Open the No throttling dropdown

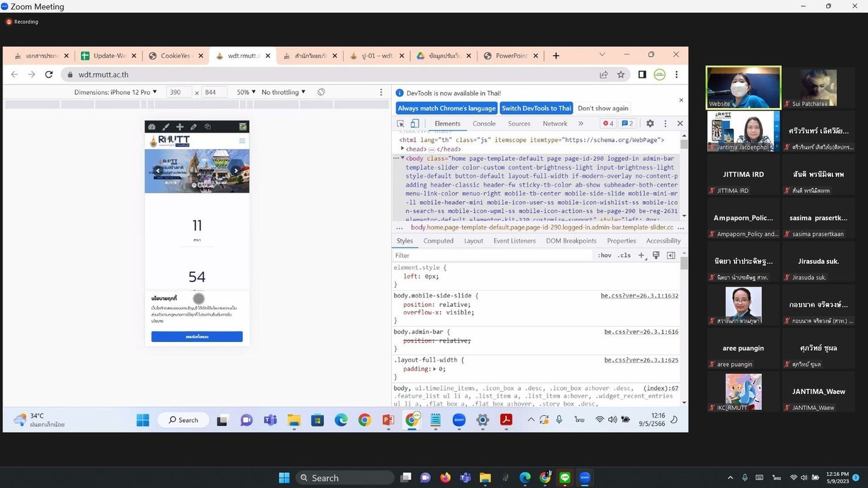coord(283,92)
